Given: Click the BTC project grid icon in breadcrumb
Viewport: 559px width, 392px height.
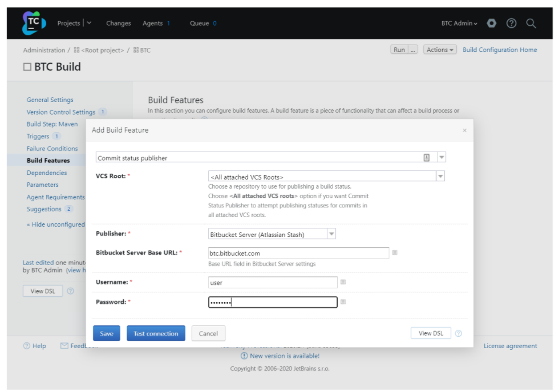Looking at the screenshot, I should point(136,50).
